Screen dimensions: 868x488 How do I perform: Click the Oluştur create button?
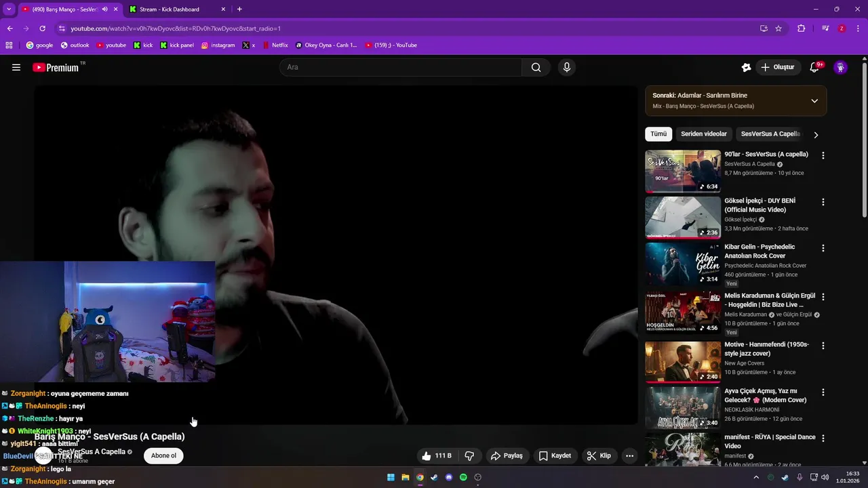pos(777,67)
